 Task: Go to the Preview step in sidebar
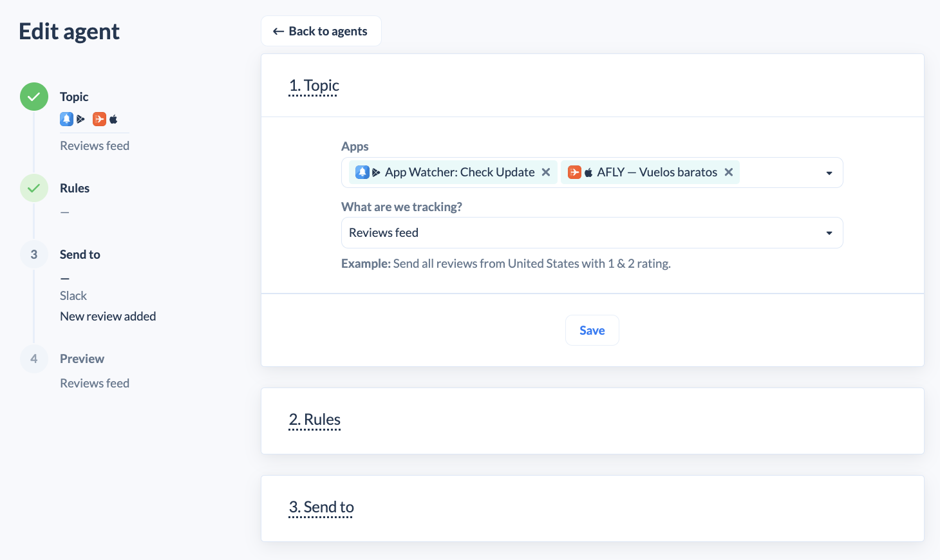click(82, 359)
